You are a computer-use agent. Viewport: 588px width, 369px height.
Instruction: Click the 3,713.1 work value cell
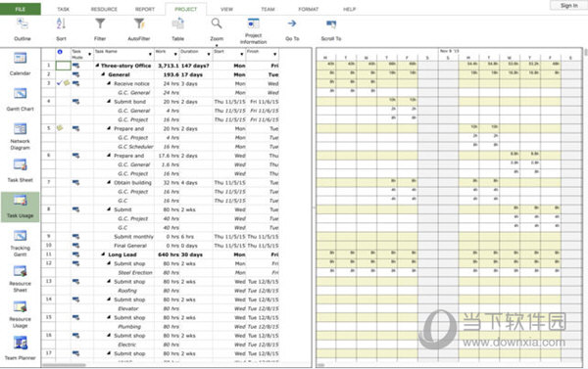pos(169,66)
